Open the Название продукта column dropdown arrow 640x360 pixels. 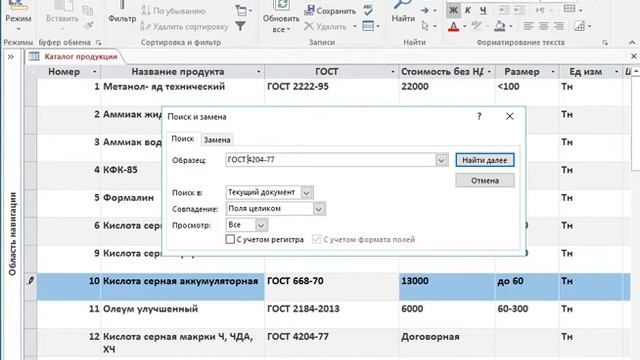[x=258, y=72]
